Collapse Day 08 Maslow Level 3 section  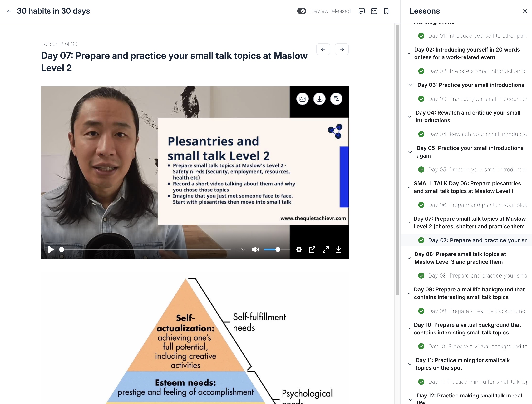(x=409, y=258)
